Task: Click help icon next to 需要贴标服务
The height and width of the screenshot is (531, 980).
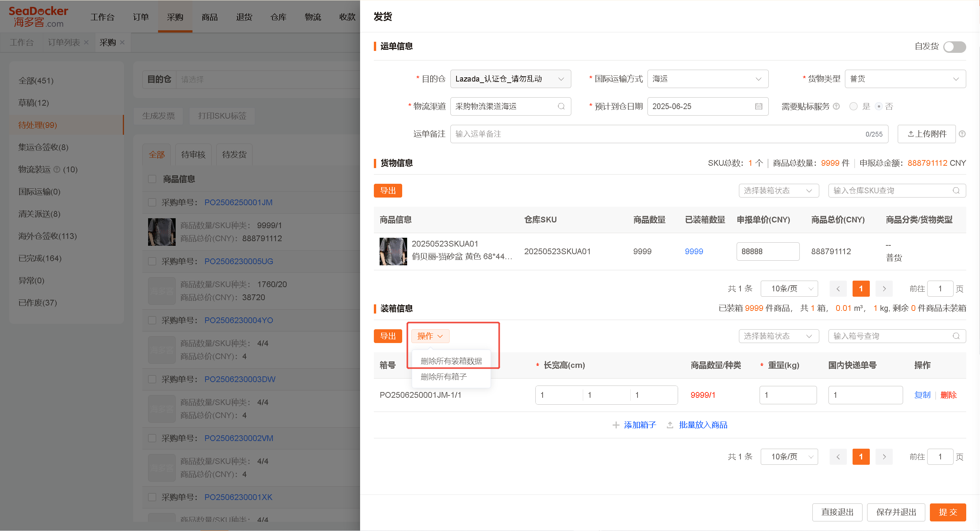Action: click(x=837, y=106)
